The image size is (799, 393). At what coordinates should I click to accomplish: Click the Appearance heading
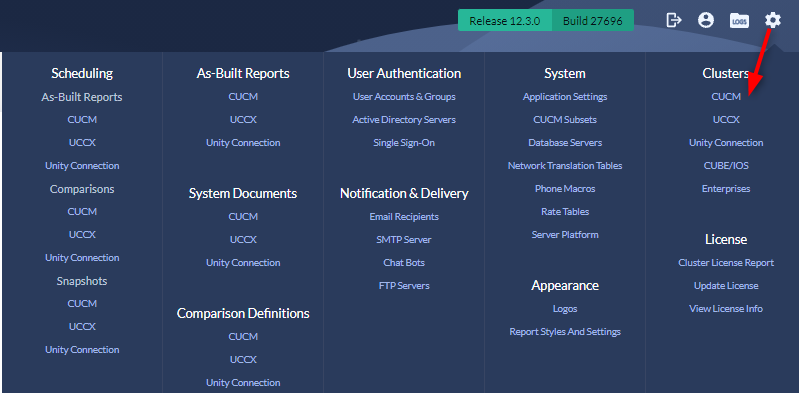[565, 285]
